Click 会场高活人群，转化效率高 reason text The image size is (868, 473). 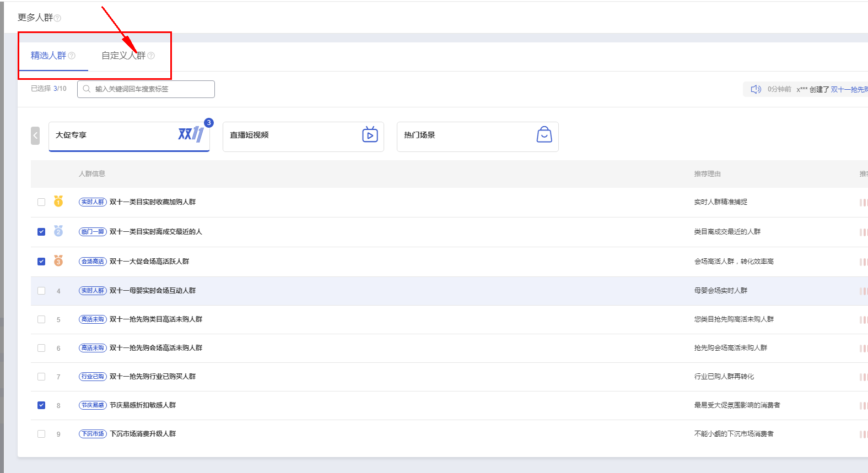(734, 262)
